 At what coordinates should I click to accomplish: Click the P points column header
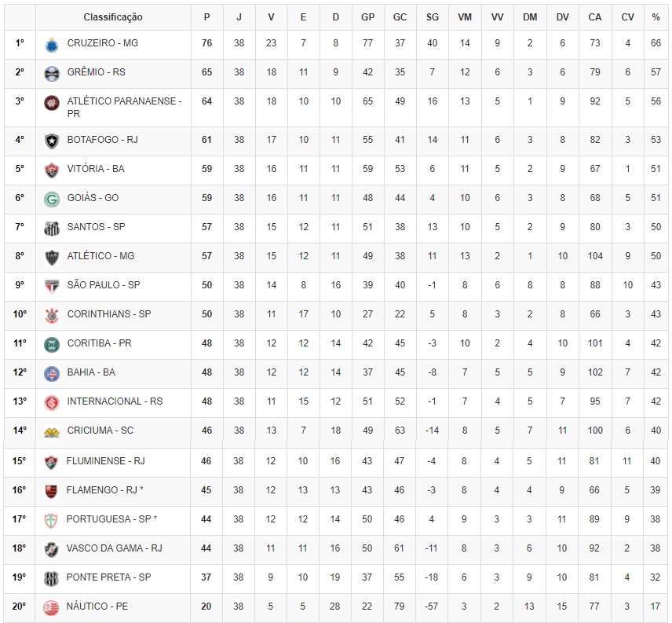pos(206,17)
